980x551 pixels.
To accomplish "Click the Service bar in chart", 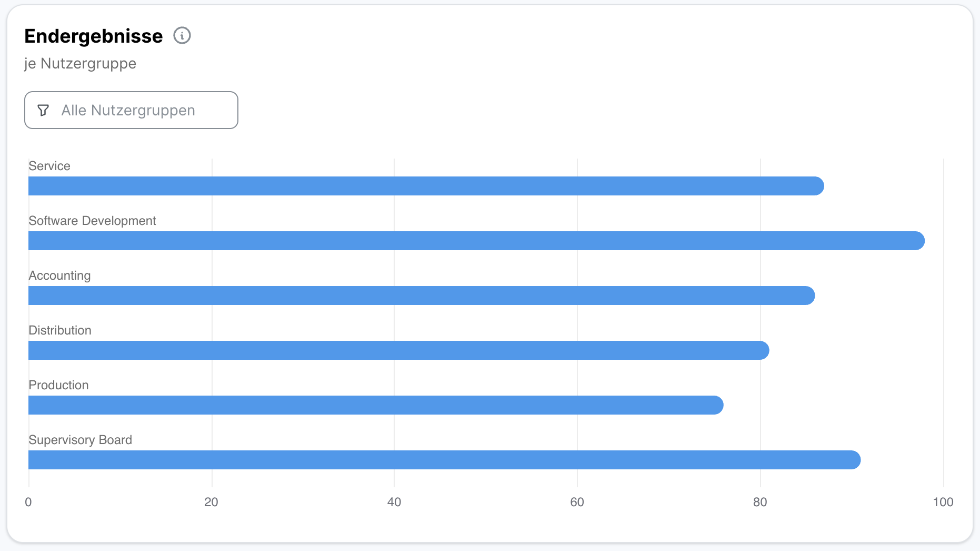I will (x=425, y=186).
